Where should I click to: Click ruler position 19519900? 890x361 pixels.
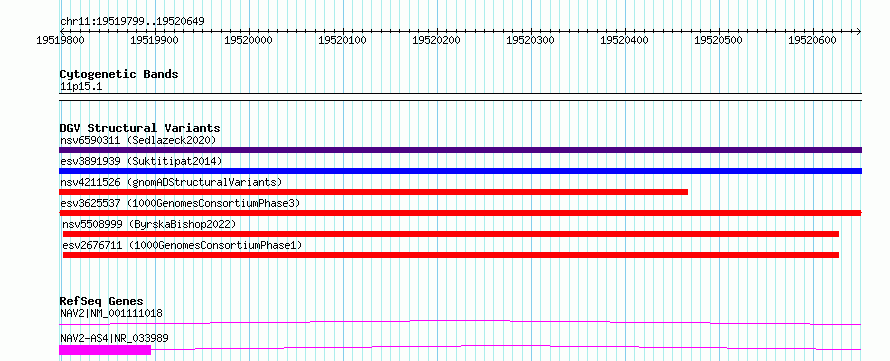pyautogui.click(x=154, y=40)
